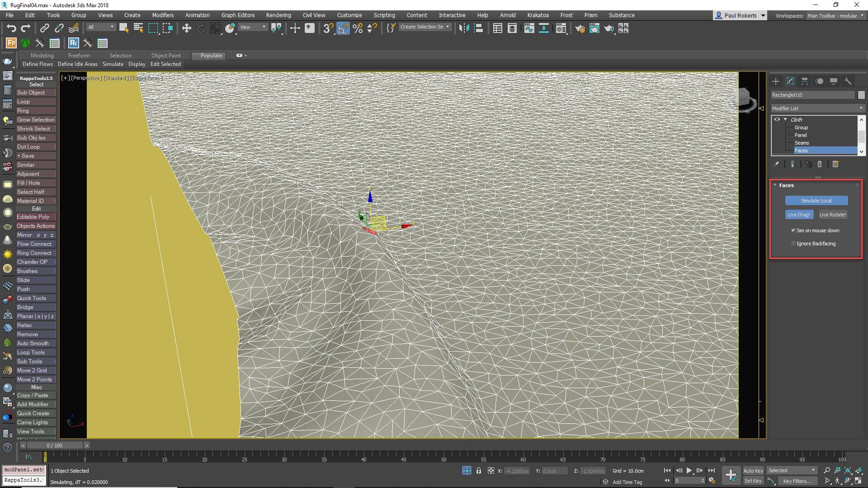Click the Mirror tool icon
This screenshot has height=488, width=868.
(x=464, y=28)
